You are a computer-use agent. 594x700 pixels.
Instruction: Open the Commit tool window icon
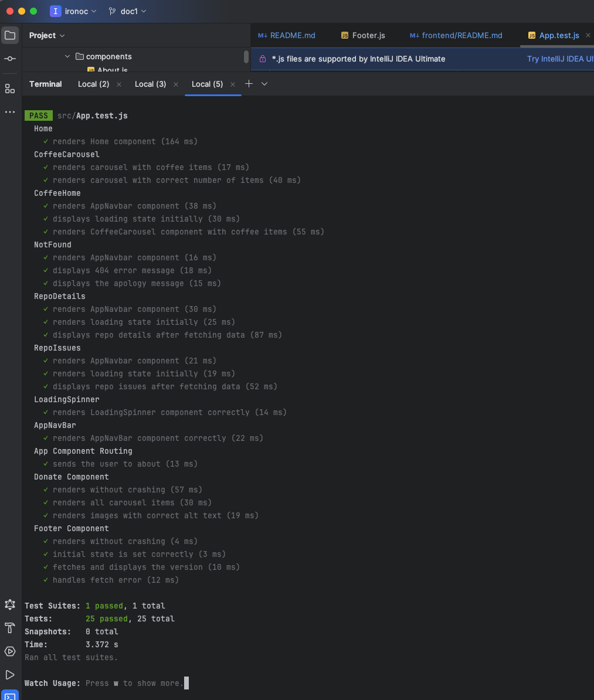tap(10, 59)
